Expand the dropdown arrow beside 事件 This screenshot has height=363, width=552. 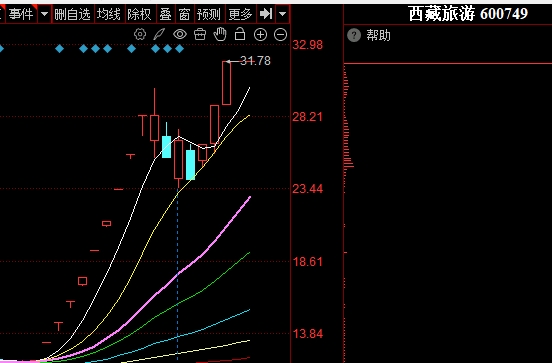point(44,14)
